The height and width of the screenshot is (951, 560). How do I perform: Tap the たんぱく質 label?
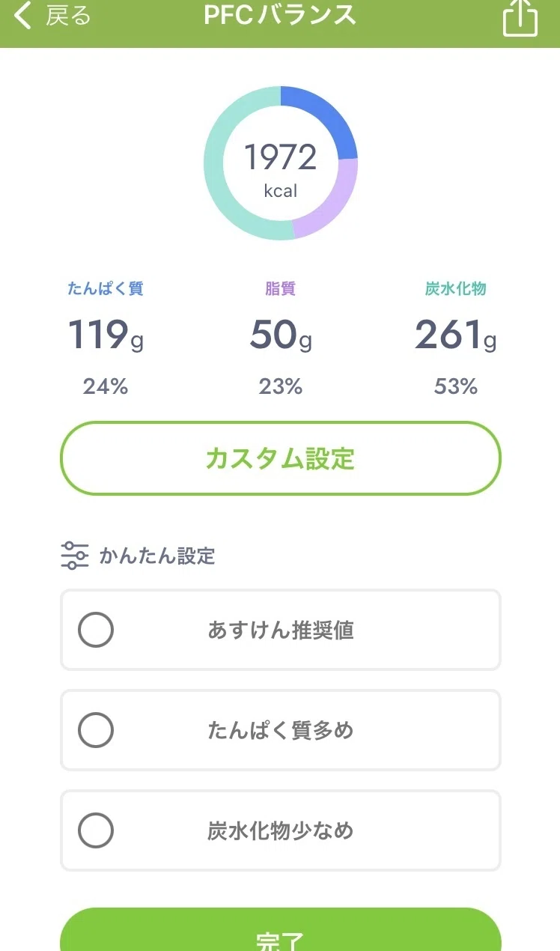click(105, 288)
